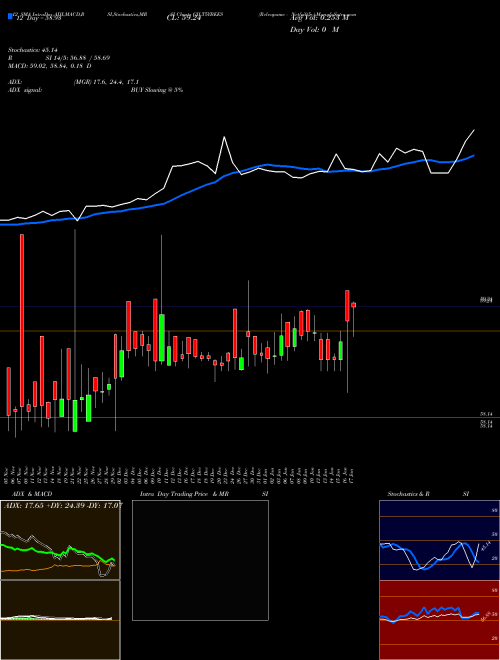Select the '12 Day = 58.98' label
The height and width of the screenshot is (660, 500).
pyautogui.click(x=39, y=19)
